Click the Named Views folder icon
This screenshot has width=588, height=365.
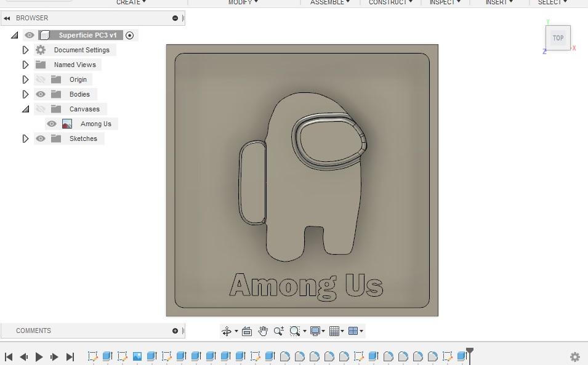point(41,65)
